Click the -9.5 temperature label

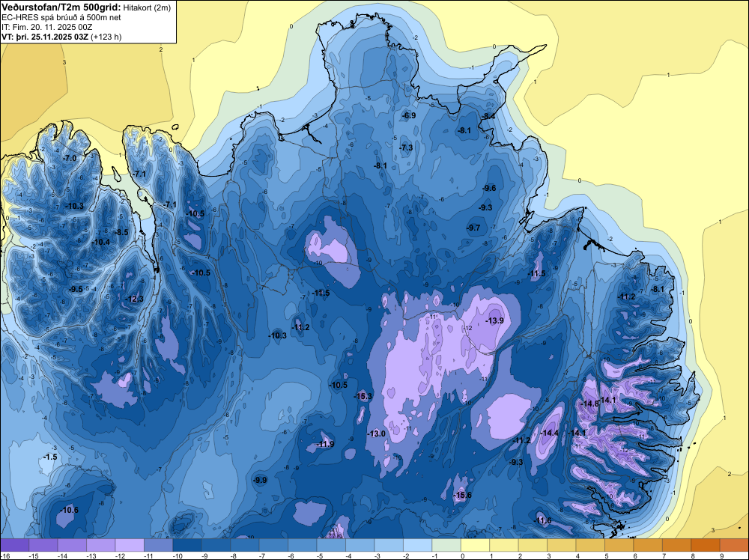[x=76, y=289]
